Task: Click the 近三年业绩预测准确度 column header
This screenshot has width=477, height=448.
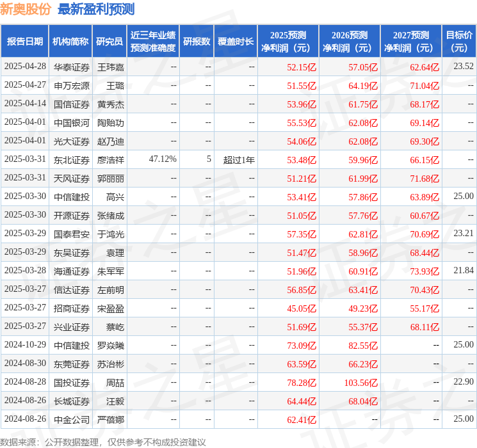Action: point(153,42)
